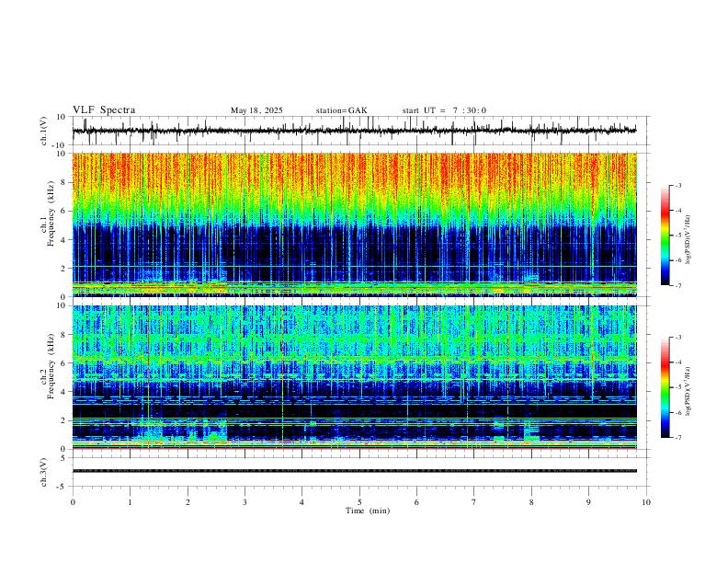Click time axis tick label "7"
Viewport: 728px width, 563px height.
pyautogui.click(x=474, y=502)
